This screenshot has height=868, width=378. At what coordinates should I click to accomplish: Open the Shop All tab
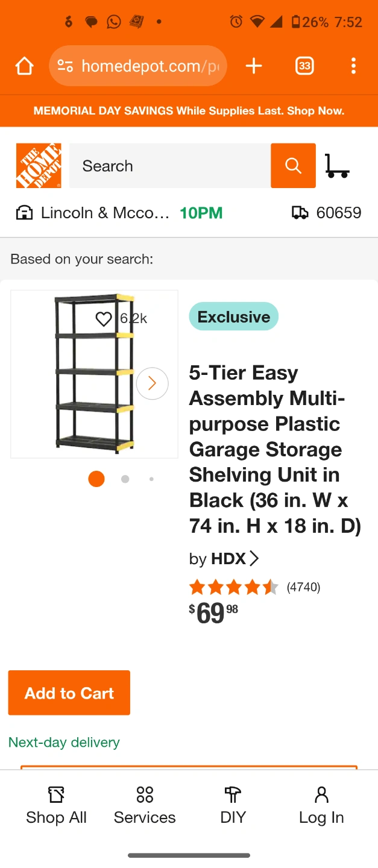56,805
